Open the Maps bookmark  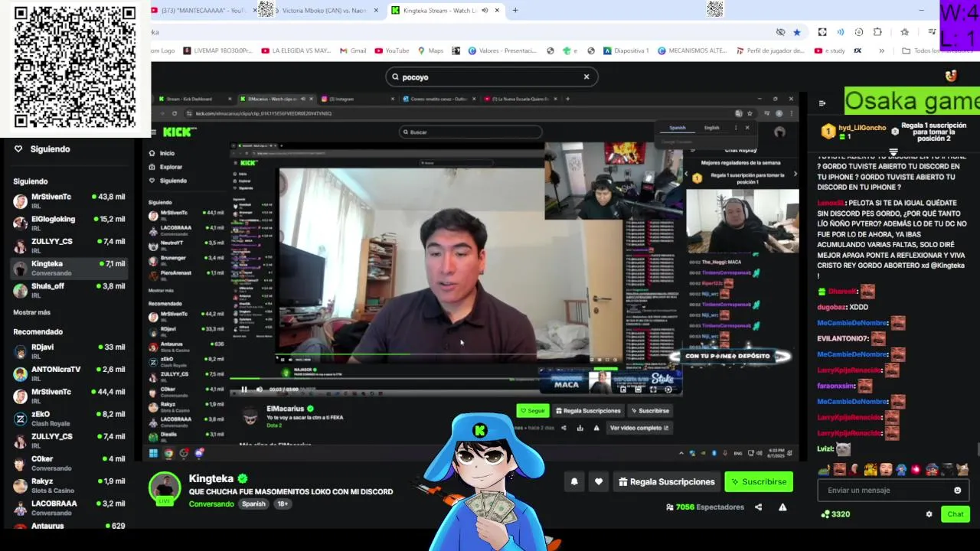pos(430,51)
